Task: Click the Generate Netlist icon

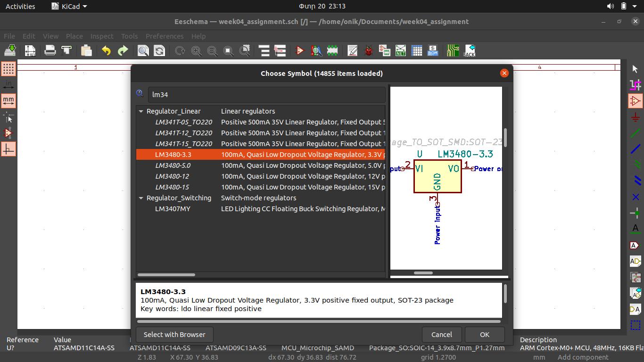Action: tap(401, 50)
